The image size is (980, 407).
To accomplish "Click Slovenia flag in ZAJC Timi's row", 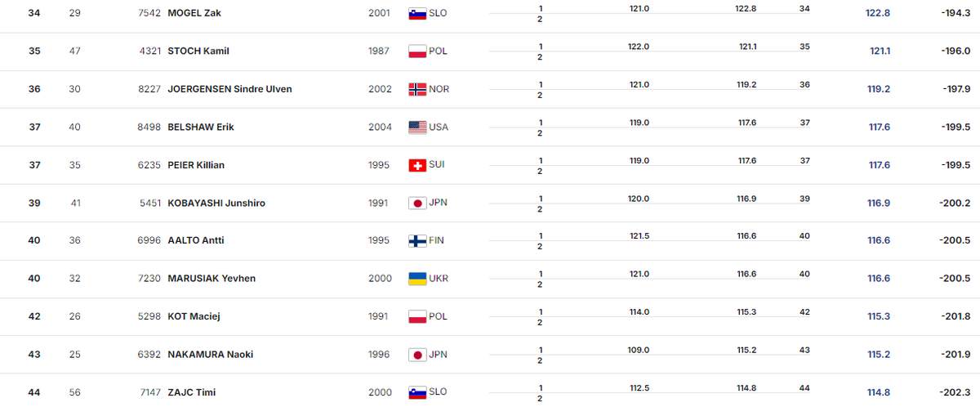I will [417, 392].
